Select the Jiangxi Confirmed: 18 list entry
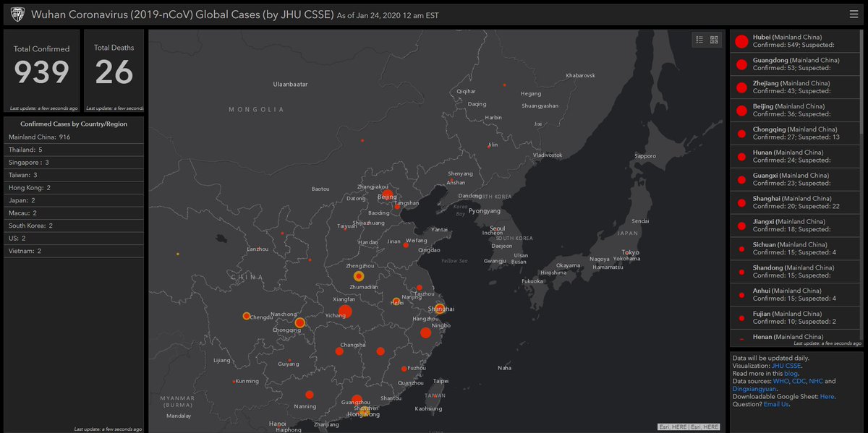The height and width of the screenshot is (433, 868). [x=793, y=226]
